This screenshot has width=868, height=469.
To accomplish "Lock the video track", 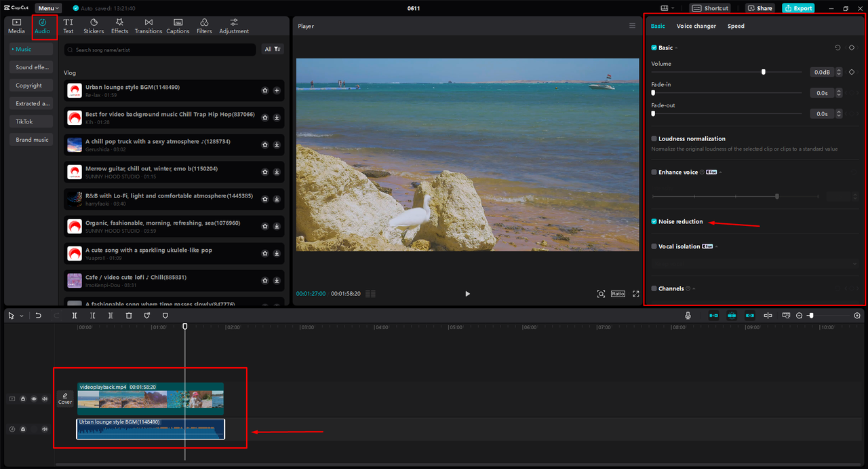I will pos(22,399).
